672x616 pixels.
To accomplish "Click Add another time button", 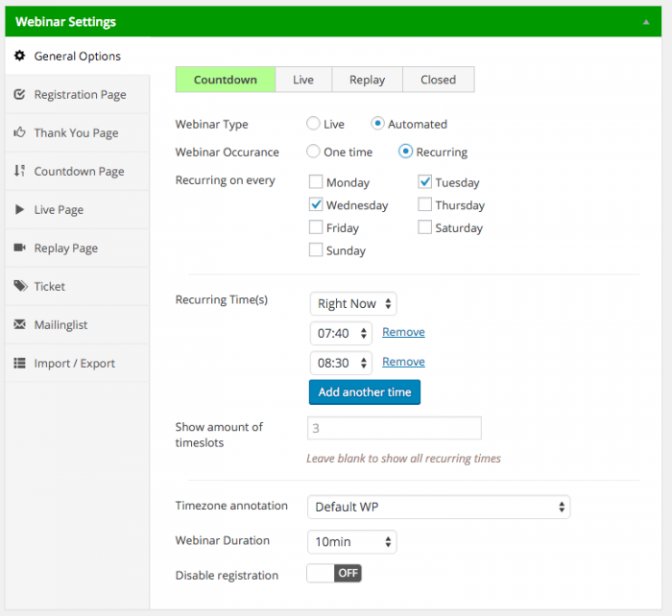I will (x=365, y=392).
